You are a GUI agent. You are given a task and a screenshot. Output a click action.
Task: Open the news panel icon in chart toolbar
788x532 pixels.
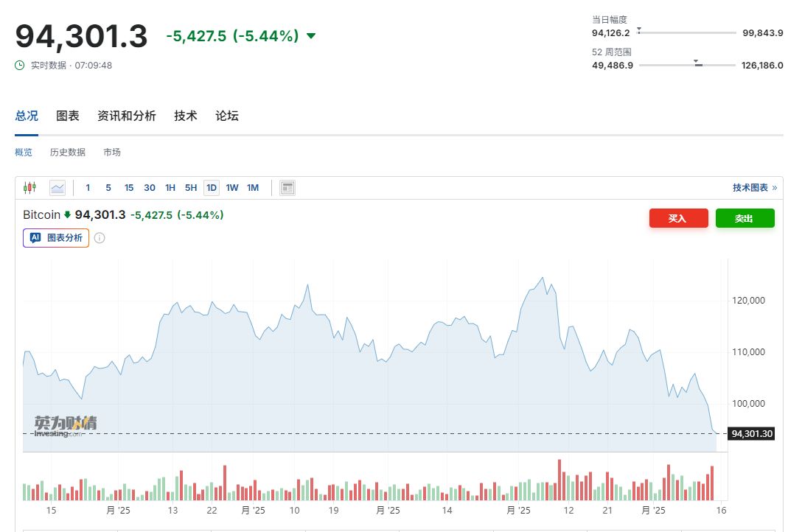point(287,188)
